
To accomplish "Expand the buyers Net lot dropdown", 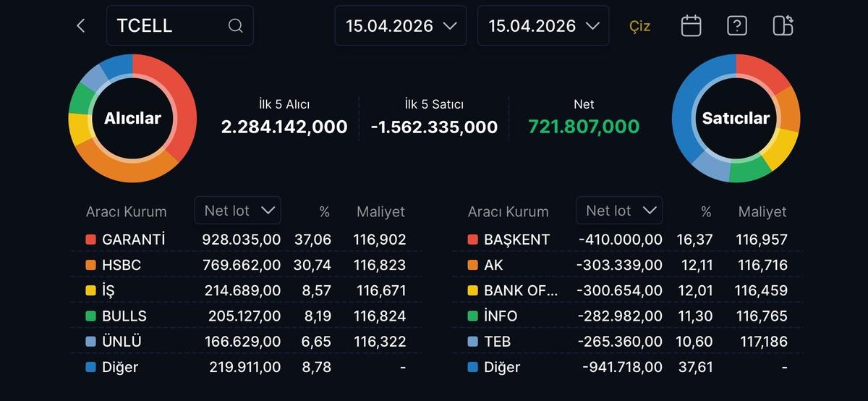I will [238, 211].
